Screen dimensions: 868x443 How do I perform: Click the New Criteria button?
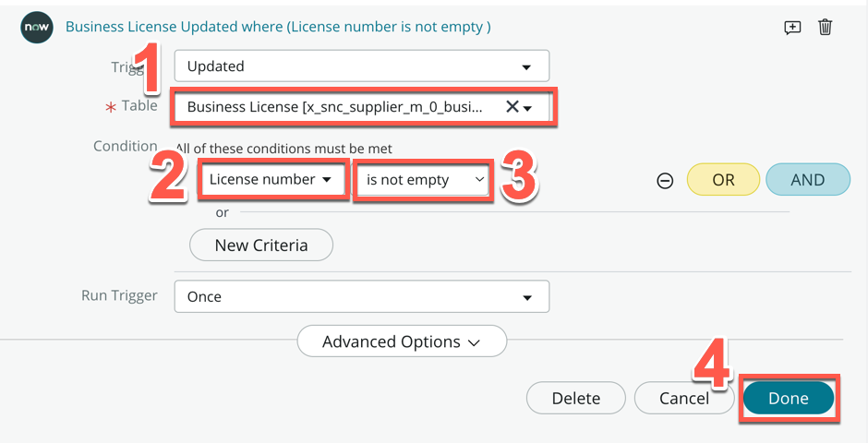260,245
